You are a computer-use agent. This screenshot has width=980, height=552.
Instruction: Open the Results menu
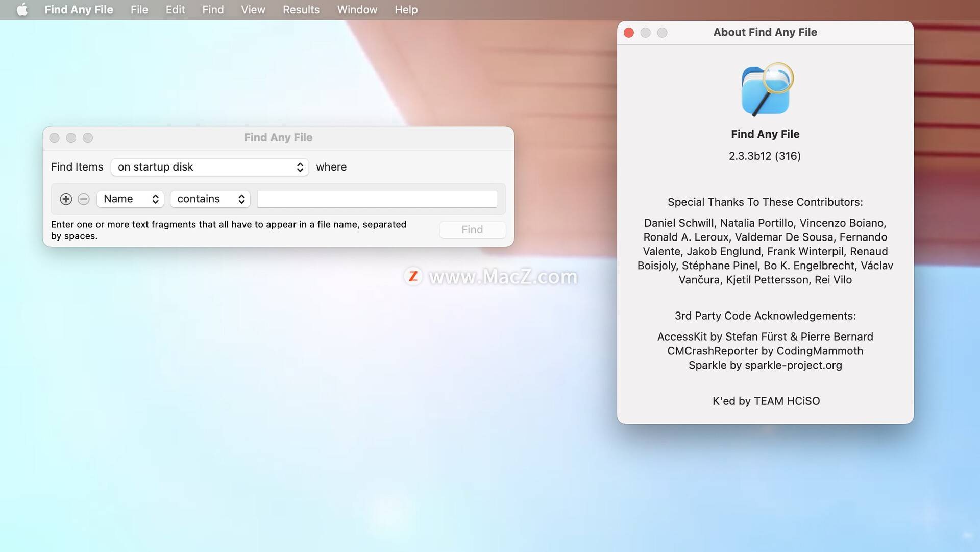[300, 9]
